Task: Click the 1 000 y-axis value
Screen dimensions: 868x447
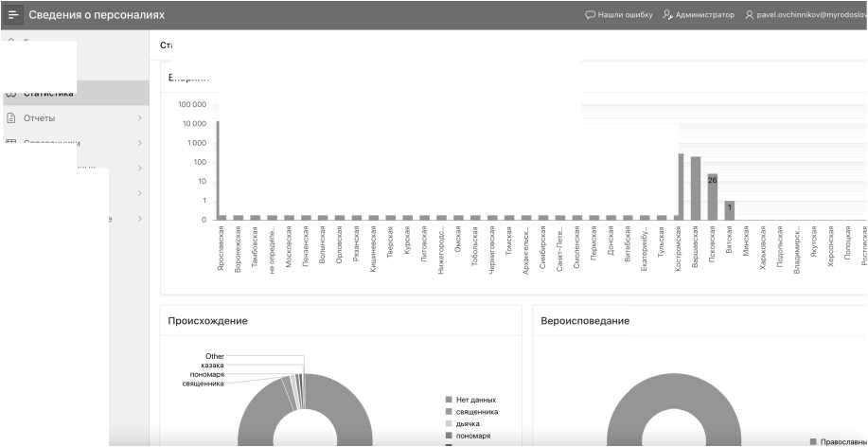Action: 197,143
